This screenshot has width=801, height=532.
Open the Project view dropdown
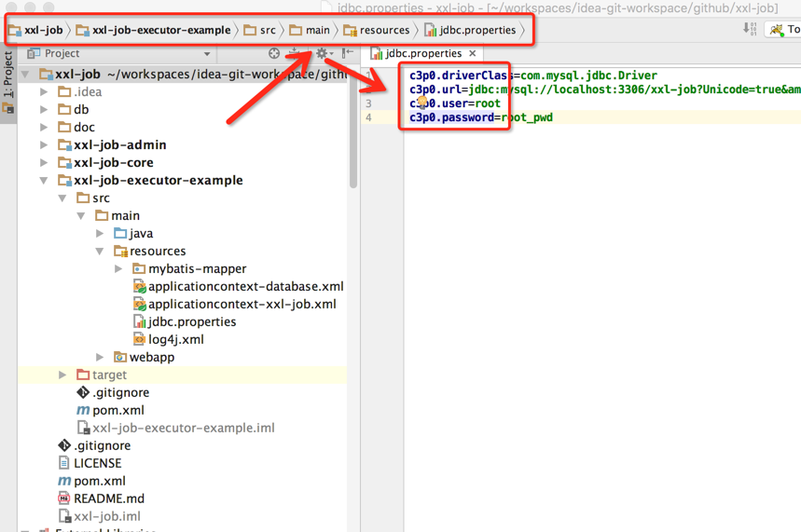pyautogui.click(x=207, y=54)
